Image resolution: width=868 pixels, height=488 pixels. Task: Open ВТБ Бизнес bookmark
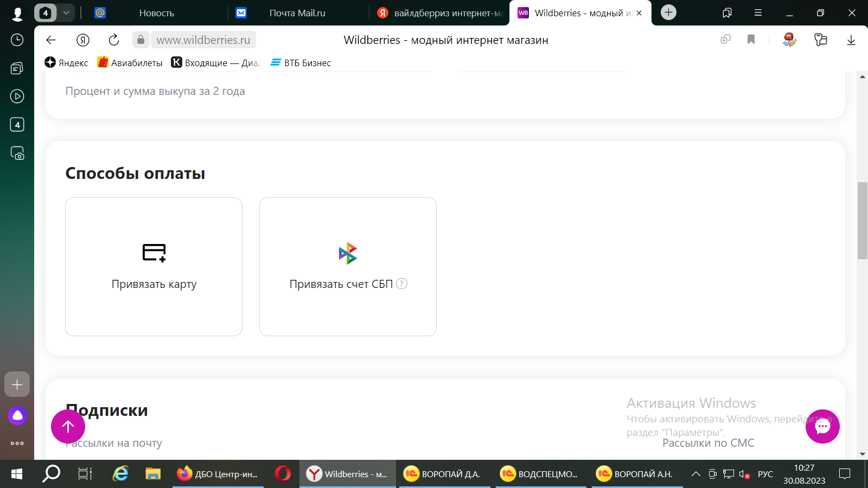coord(301,63)
